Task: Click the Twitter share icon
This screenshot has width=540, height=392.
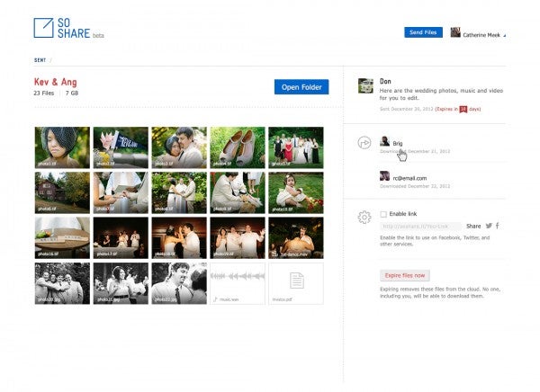Action: click(x=489, y=226)
